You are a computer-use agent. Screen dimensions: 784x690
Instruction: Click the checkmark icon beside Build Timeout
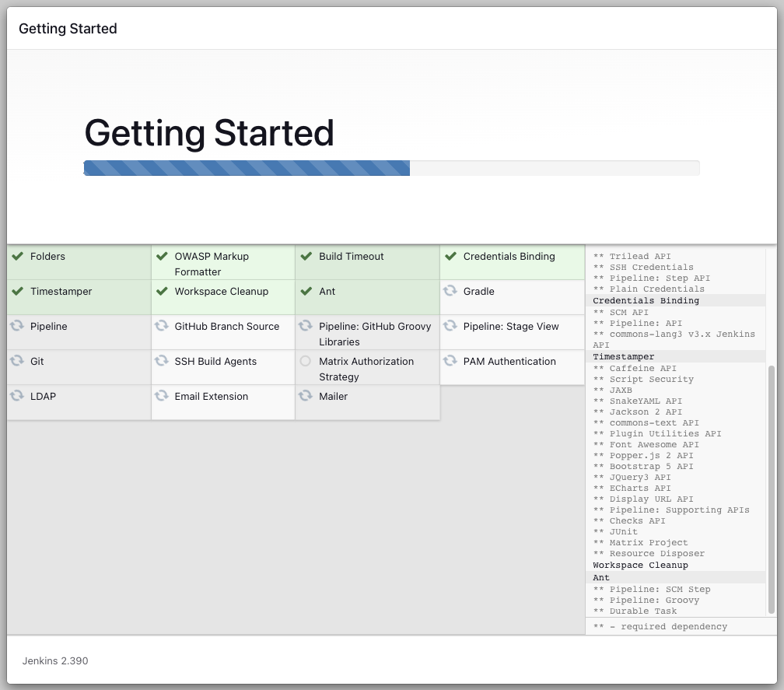[x=306, y=257]
